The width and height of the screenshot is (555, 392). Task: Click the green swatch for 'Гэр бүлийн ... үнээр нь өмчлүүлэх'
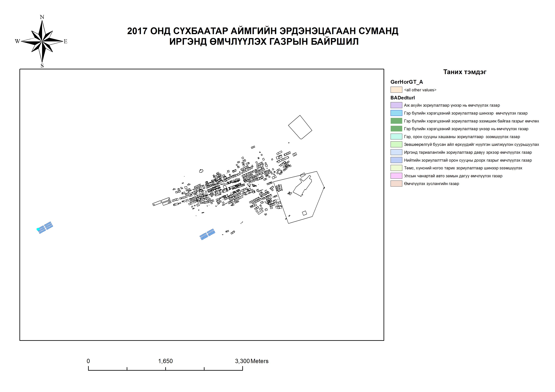point(396,129)
